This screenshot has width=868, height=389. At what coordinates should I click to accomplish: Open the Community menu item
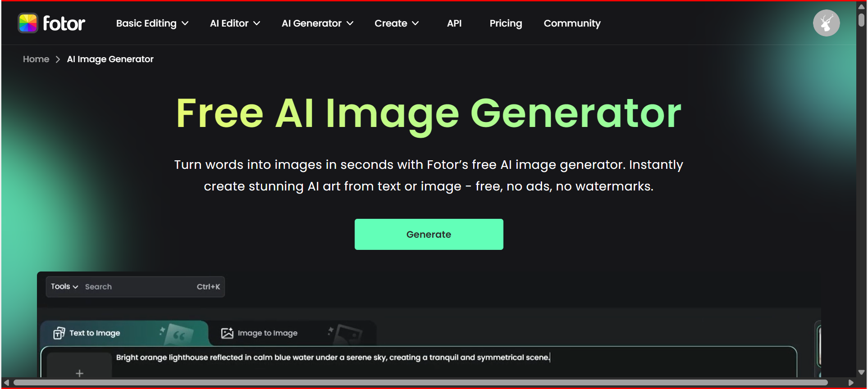point(572,23)
